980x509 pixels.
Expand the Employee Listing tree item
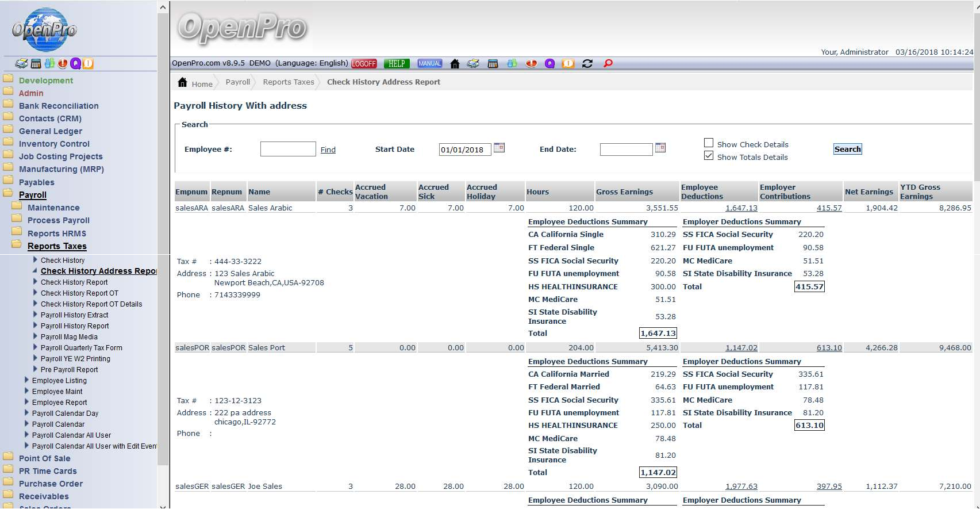[x=26, y=380]
